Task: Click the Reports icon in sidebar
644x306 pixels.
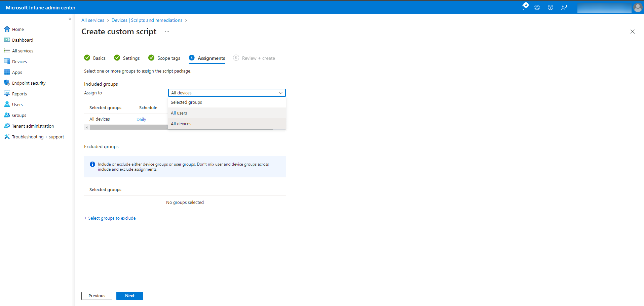Action: point(7,94)
